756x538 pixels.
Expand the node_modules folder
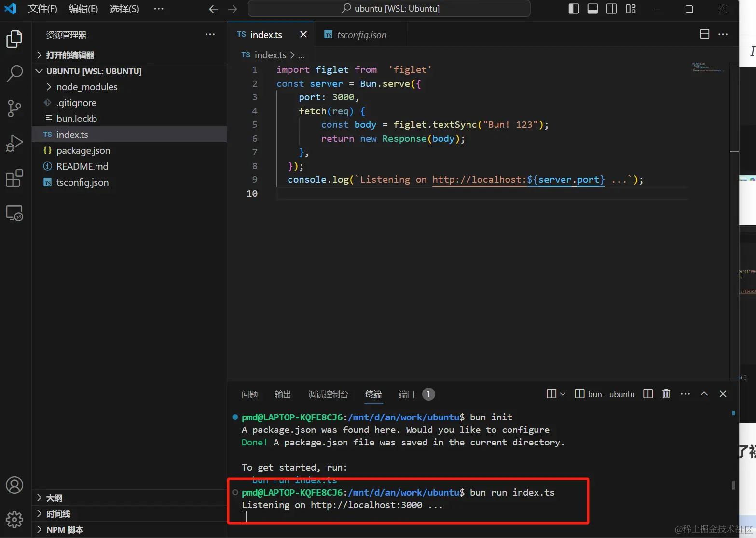click(x=129, y=87)
